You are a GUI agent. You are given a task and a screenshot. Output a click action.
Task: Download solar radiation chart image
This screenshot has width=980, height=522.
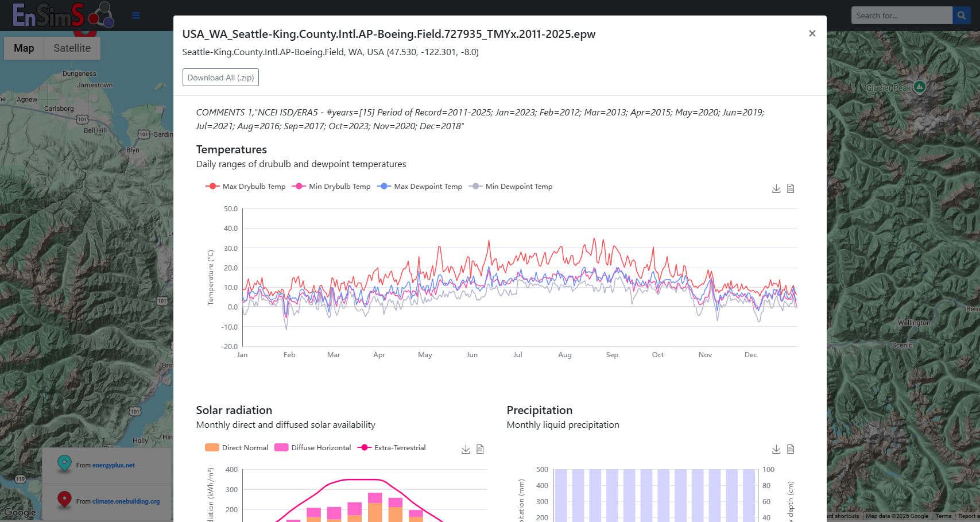coord(466,449)
